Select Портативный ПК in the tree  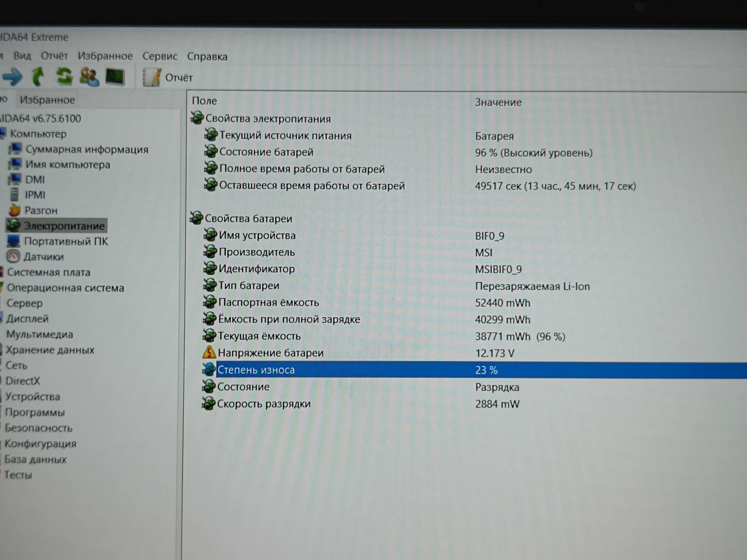(66, 241)
